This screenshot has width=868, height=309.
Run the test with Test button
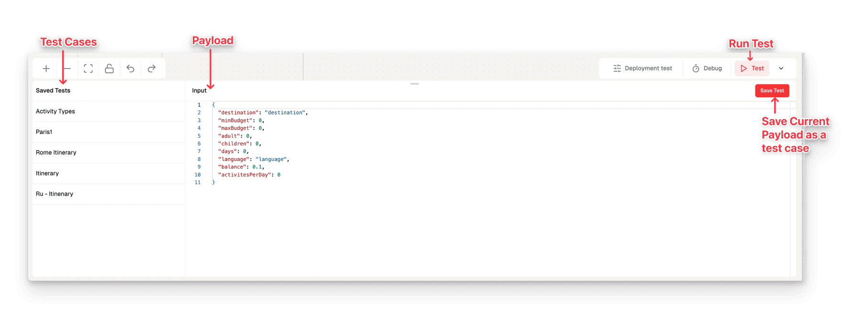coord(752,69)
